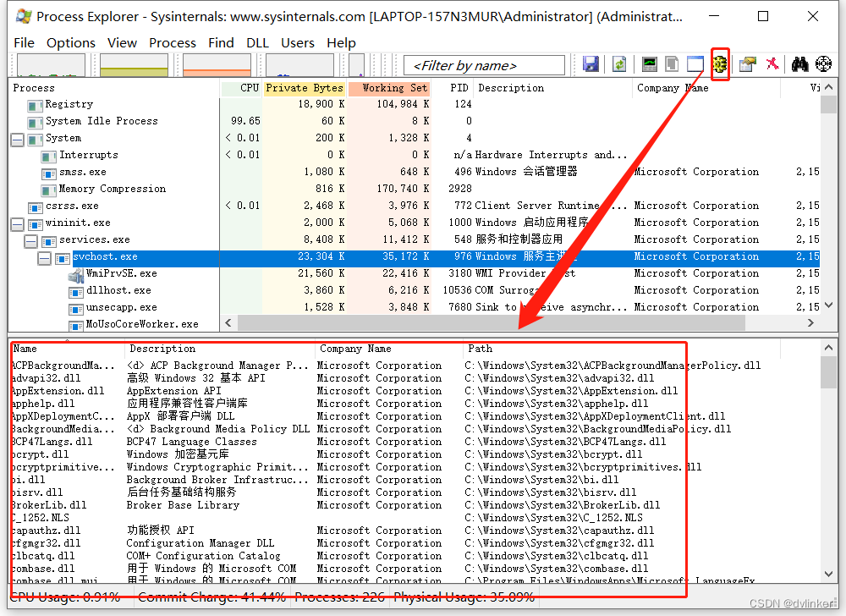
Task: Select the wininit.exe process
Action: point(78,223)
